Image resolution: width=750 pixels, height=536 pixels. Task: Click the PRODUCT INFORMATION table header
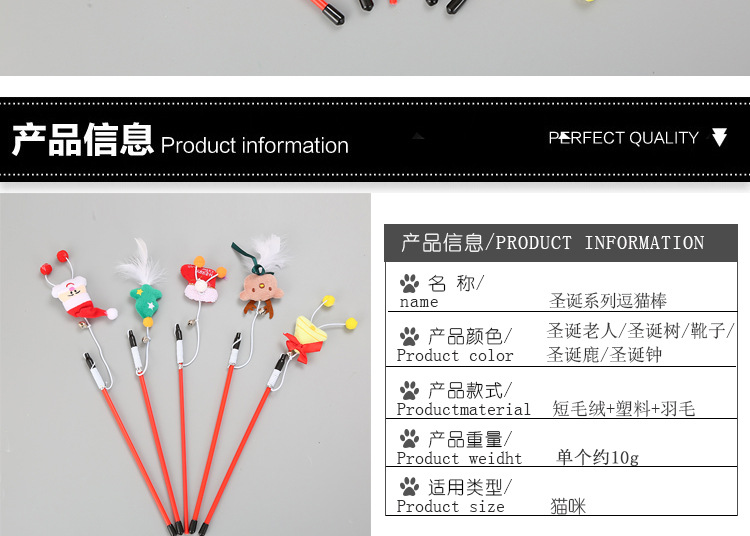click(x=561, y=243)
